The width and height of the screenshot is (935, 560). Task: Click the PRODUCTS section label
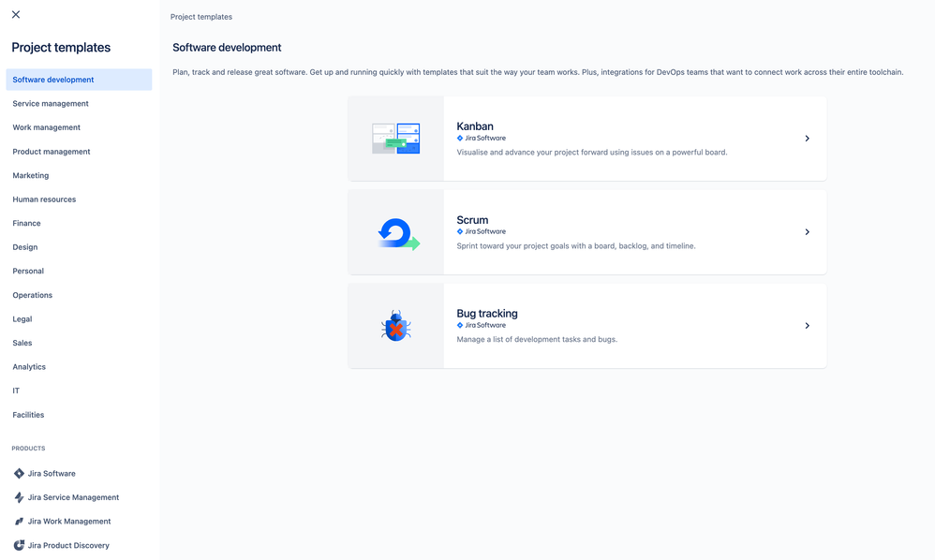pyautogui.click(x=28, y=448)
